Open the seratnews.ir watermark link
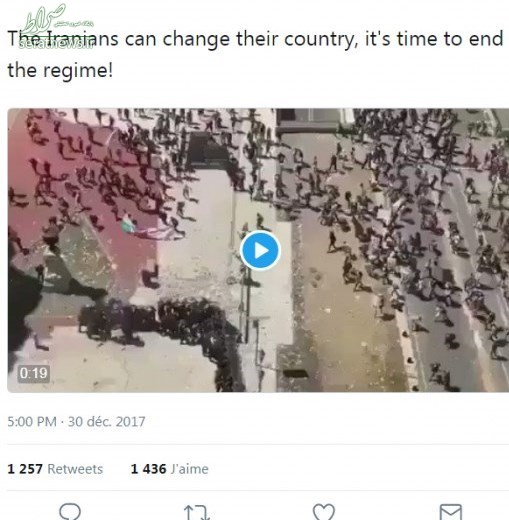The image size is (509, 520). [x=56, y=44]
